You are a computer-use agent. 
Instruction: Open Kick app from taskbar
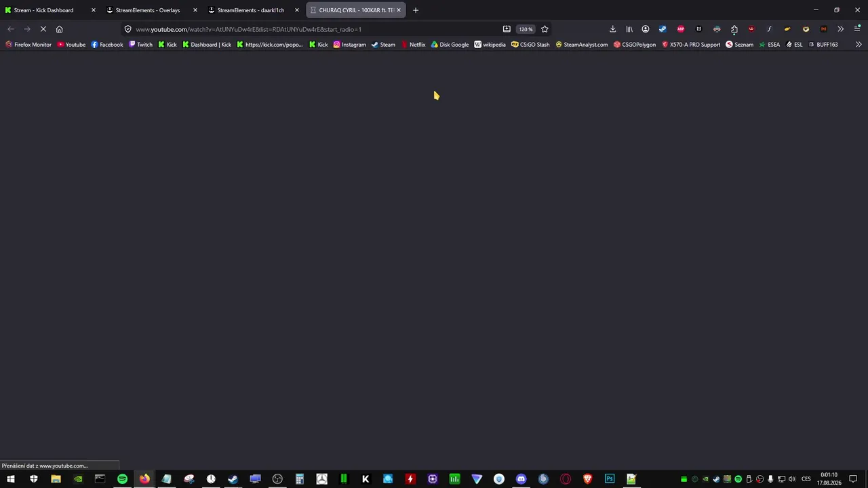[366, 479]
